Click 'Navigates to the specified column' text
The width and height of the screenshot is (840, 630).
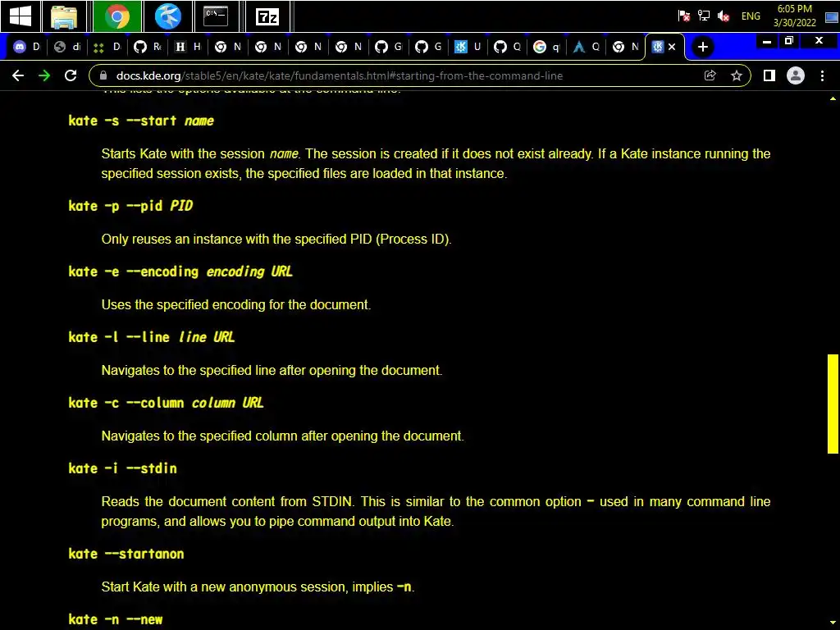tap(282, 436)
